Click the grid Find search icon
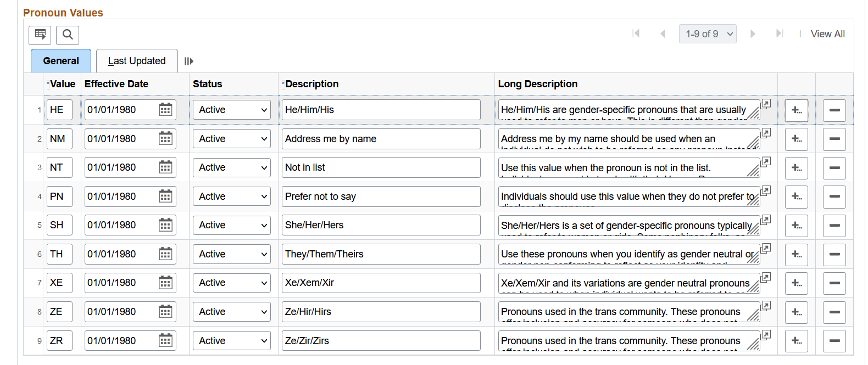868x365 pixels. [x=68, y=35]
